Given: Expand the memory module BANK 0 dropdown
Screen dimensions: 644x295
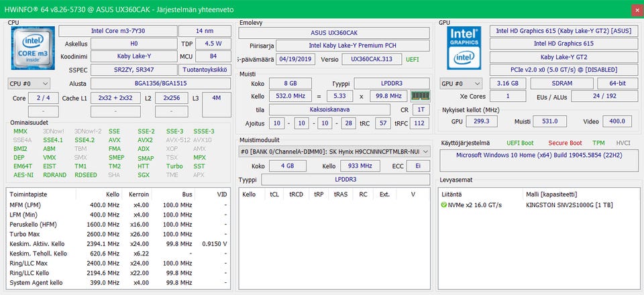Looking at the screenshot, I should pyautogui.click(x=424, y=152).
